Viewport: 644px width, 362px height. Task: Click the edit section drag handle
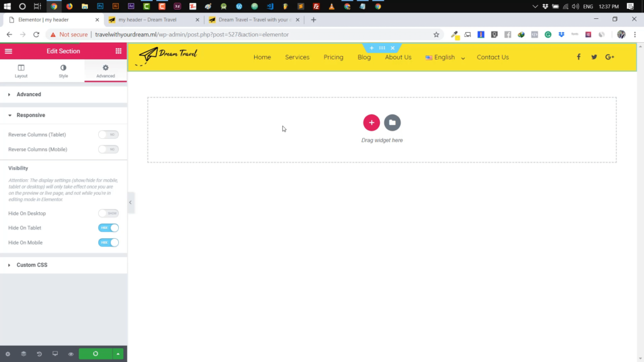click(x=382, y=48)
